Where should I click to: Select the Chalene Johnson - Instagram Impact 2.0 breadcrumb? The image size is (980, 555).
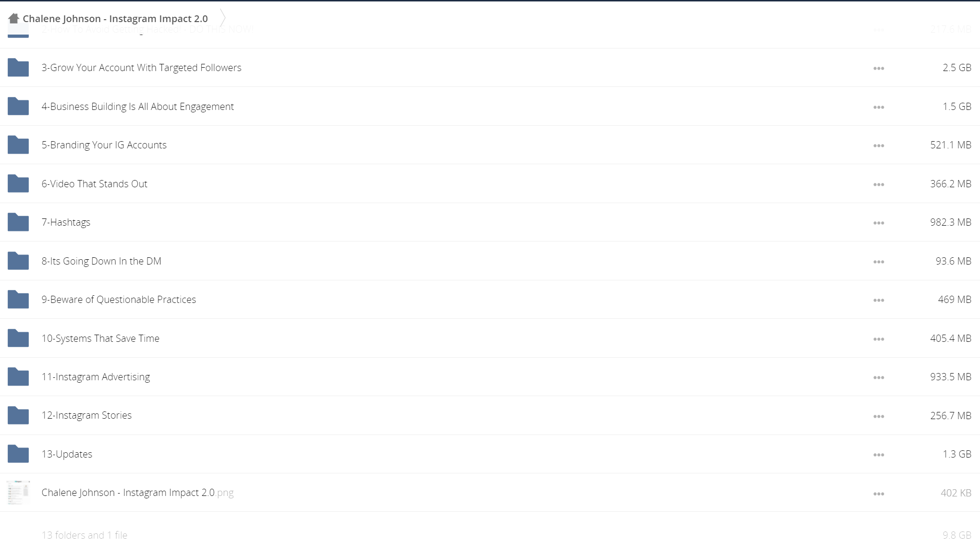pyautogui.click(x=115, y=19)
